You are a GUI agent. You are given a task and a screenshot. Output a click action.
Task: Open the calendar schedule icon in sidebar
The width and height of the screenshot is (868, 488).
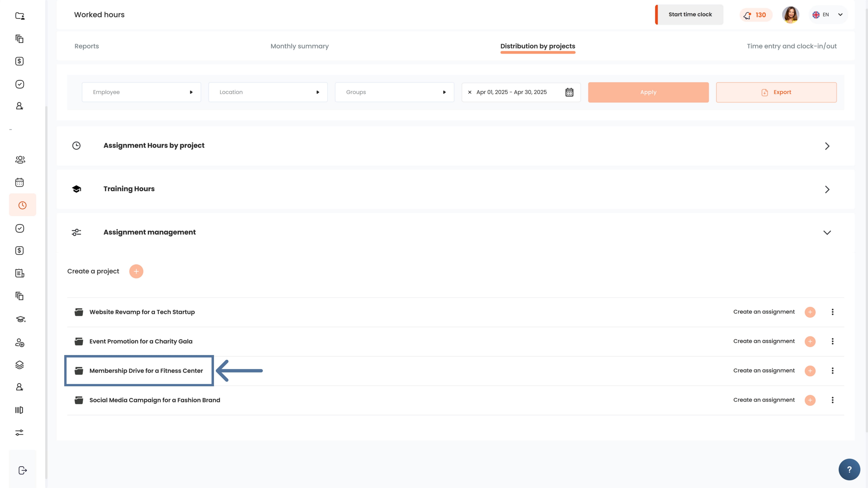tap(20, 182)
